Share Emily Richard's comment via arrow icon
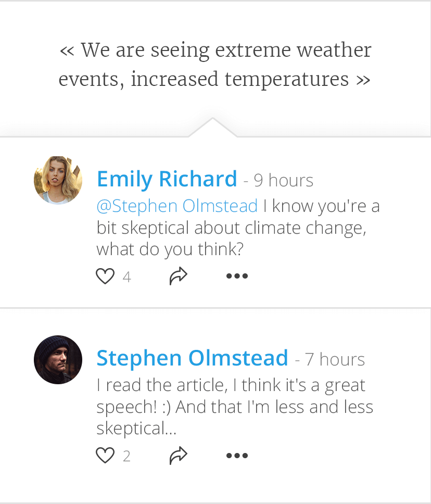The height and width of the screenshot is (504, 431). [178, 276]
